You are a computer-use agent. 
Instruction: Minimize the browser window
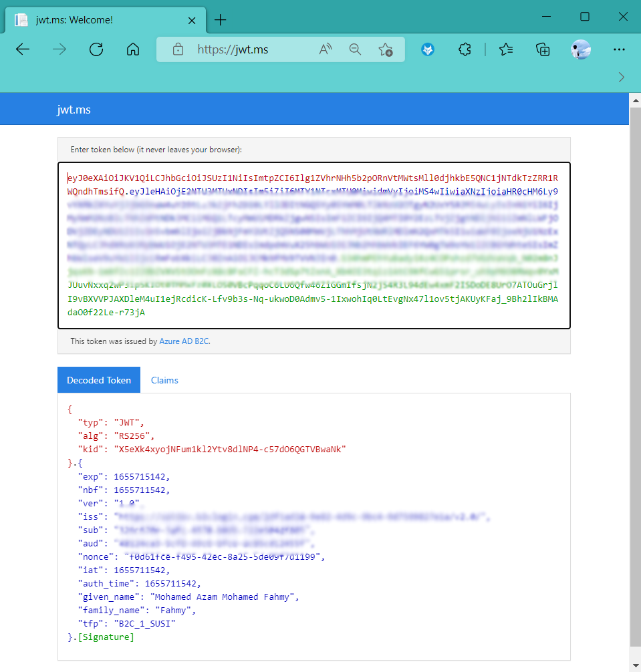pyautogui.click(x=546, y=17)
